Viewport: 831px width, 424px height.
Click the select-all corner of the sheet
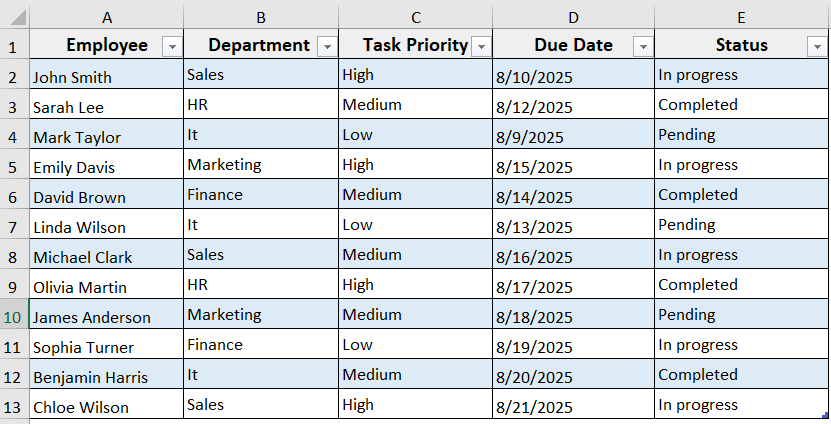pos(14,17)
